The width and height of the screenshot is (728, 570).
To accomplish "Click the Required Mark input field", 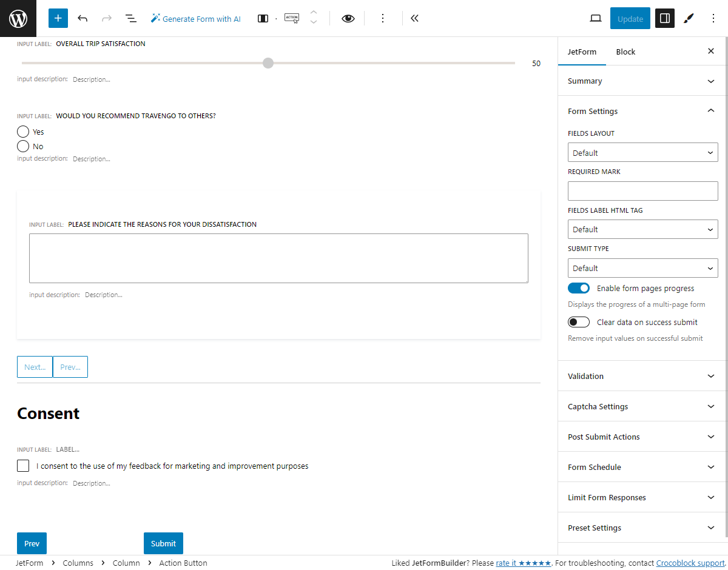I will [643, 191].
